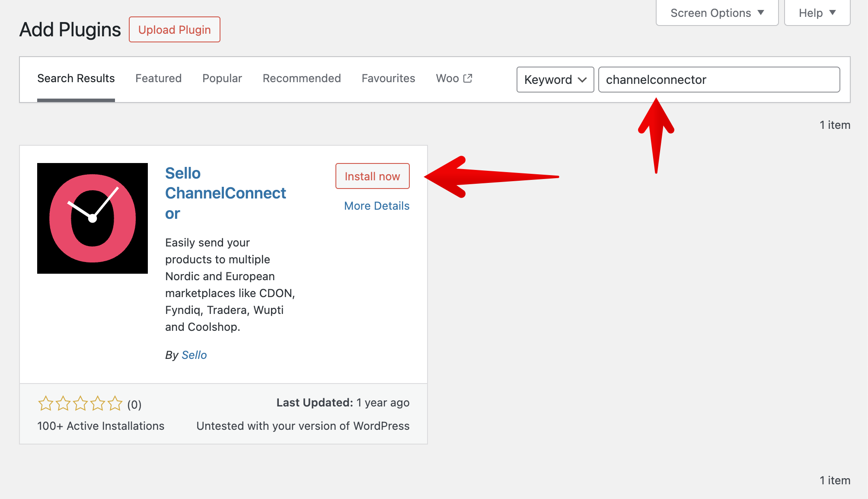Open the Favourites tab
Viewport: 868px width, 499px height.
388,78
